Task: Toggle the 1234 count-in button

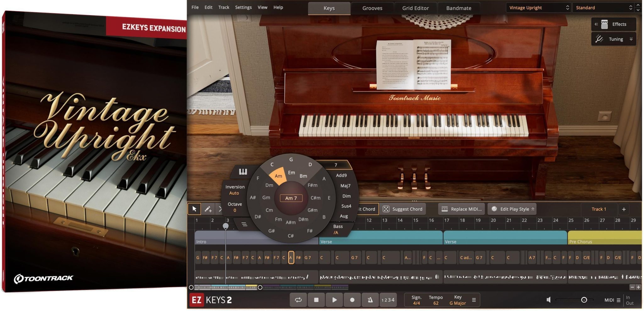Action: (x=388, y=300)
